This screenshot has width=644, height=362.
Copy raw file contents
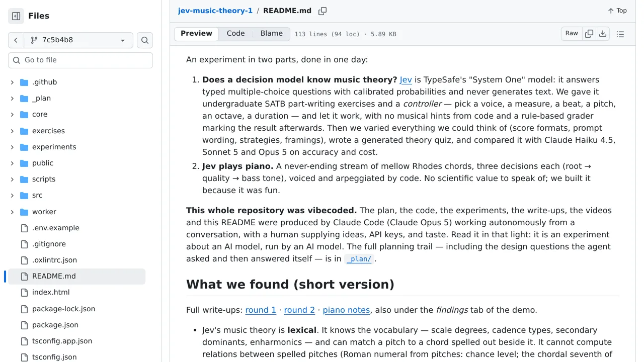[589, 34]
